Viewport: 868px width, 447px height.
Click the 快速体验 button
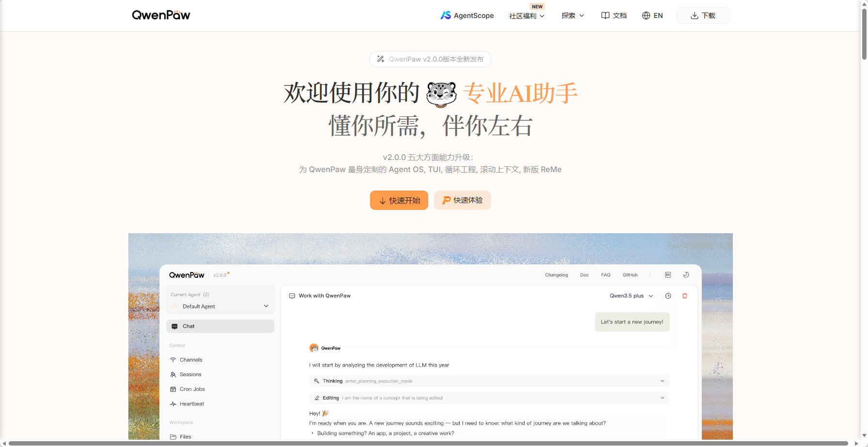[463, 200]
